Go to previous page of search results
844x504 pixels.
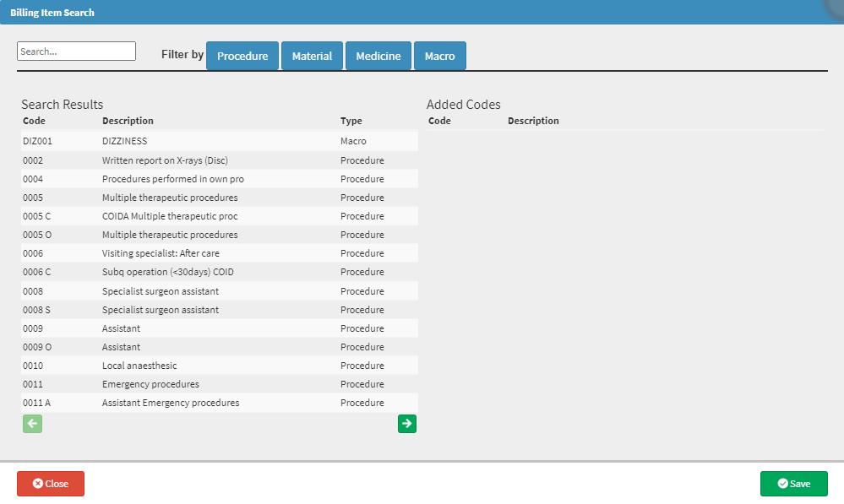[32, 424]
